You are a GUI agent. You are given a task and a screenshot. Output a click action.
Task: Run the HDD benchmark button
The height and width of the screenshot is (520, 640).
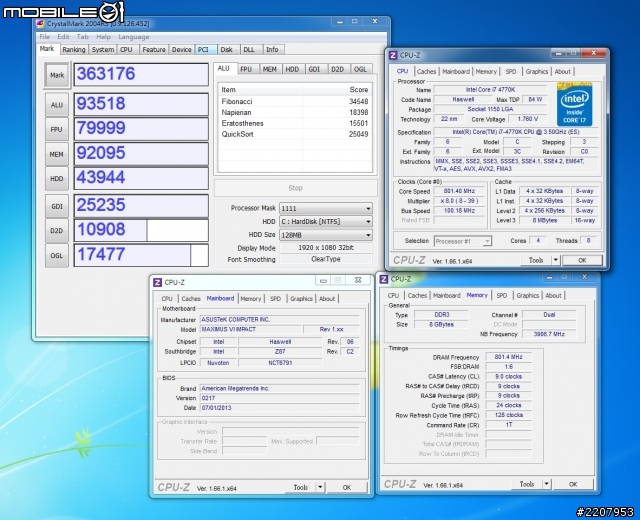point(57,179)
